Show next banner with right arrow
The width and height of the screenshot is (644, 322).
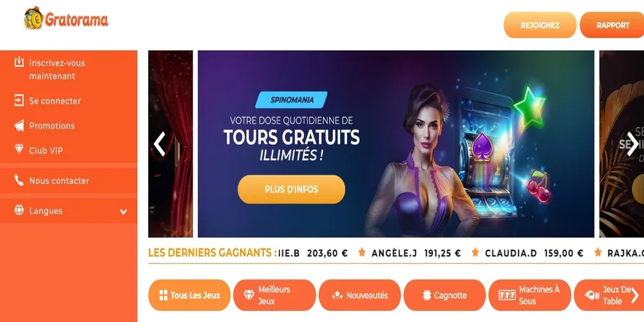click(x=632, y=144)
